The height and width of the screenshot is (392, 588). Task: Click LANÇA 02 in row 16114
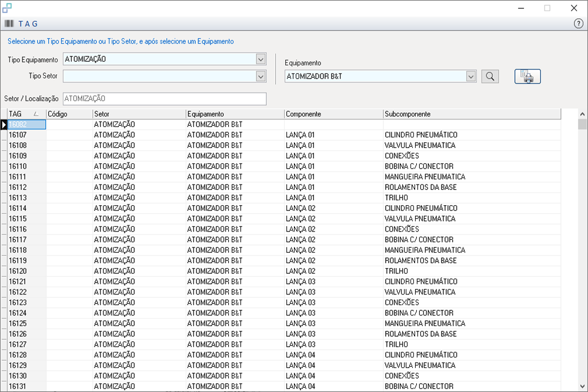pos(300,208)
